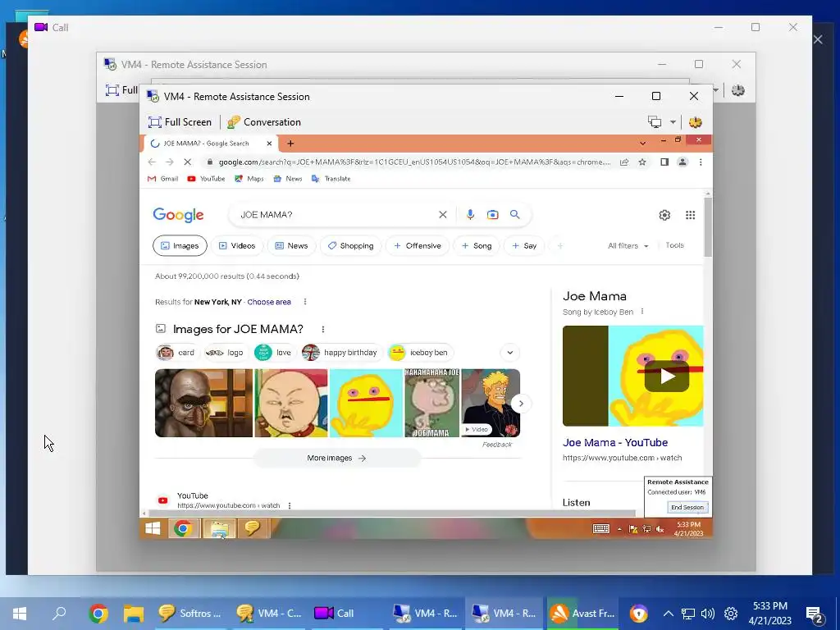This screenshot has height=630, width=840.
Task: Open the Chrome profile icon
Action: pyautogui.click(x=682, y=162)
